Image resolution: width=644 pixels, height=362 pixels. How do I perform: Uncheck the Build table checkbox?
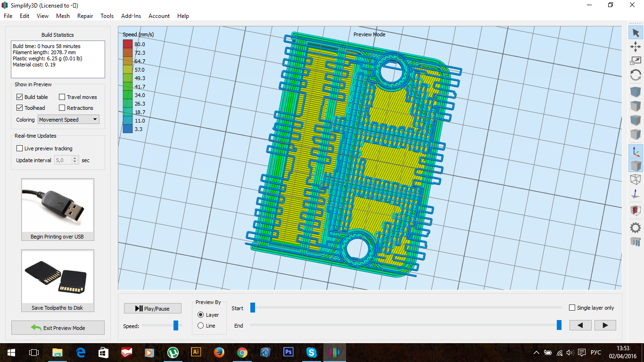tap(19, 97)
